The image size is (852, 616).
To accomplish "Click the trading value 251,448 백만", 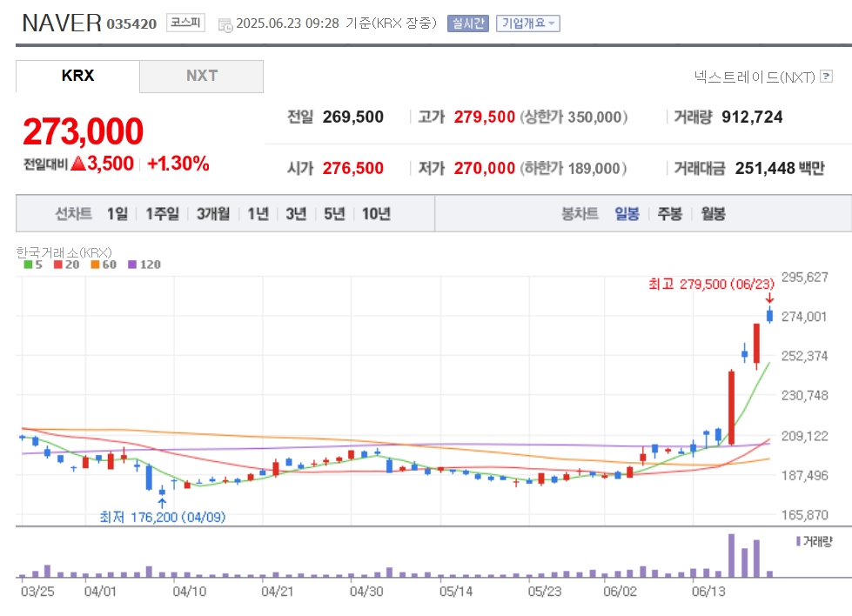I will (x=780, y=169).
